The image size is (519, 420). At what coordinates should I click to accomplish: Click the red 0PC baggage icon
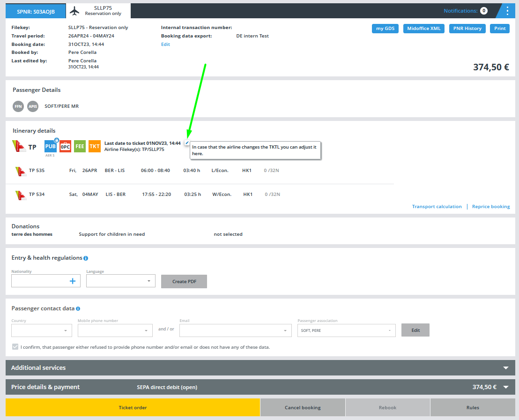[x=65, y=146]
